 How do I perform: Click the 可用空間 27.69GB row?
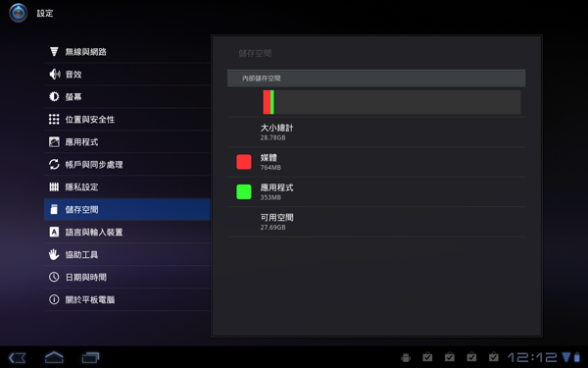point(376,222)
